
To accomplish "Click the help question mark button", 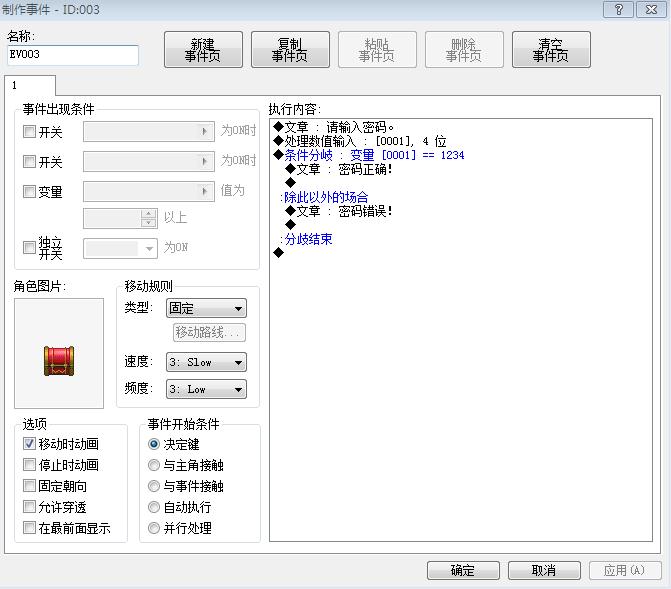I will (x=618, y=9).
